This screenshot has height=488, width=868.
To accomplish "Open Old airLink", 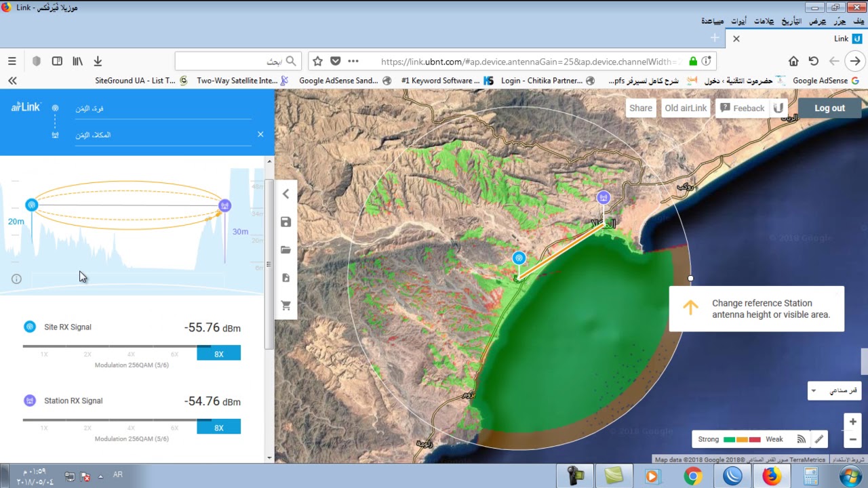I will coord(686,108).
